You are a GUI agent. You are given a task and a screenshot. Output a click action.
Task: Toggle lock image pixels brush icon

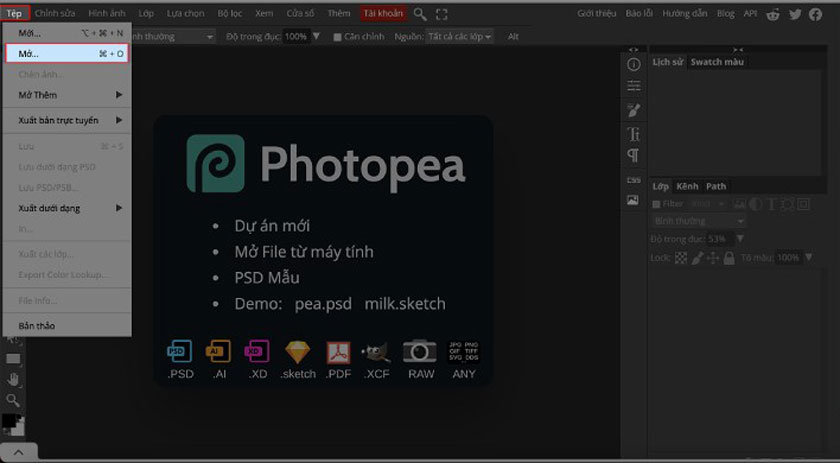pyautogui.click(x=697, y=258)
